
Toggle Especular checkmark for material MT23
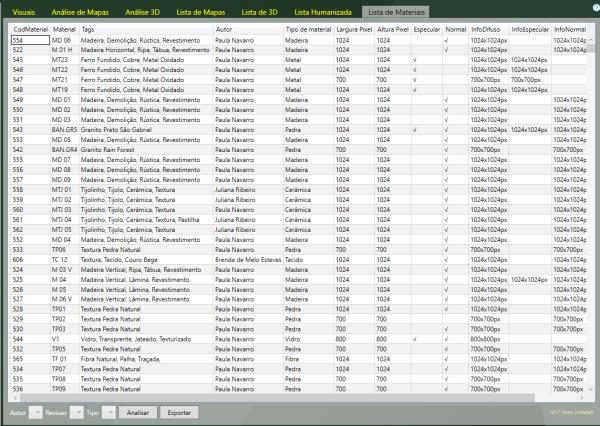(415, 59)
